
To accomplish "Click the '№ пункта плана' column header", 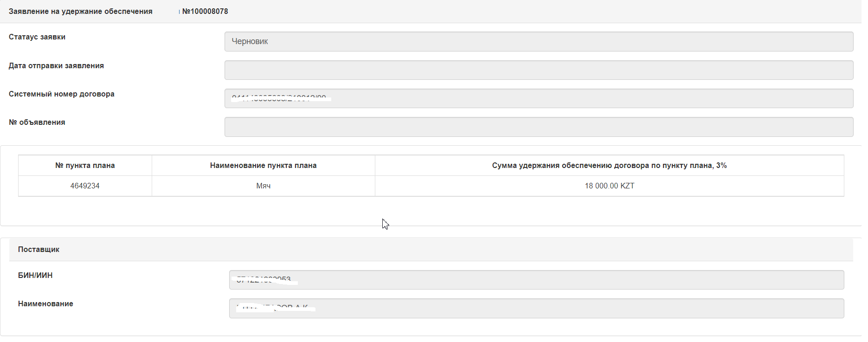I will coord(85,166).
